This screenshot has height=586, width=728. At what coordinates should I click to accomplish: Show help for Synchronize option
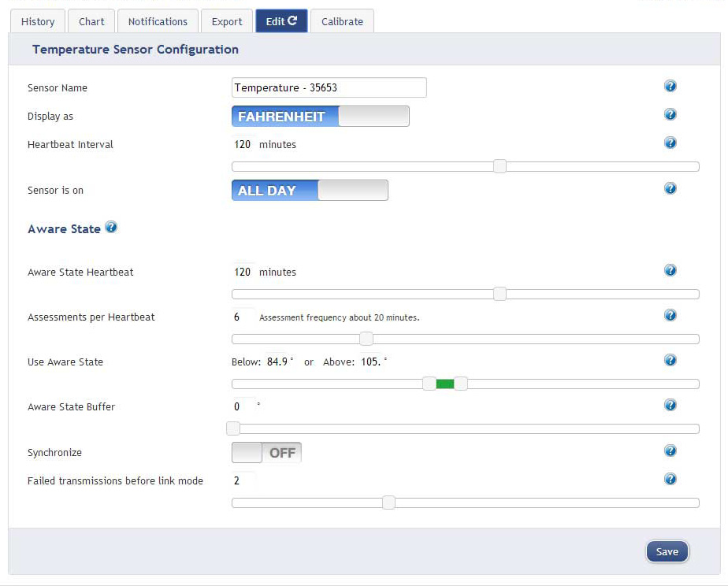[670, 451]
